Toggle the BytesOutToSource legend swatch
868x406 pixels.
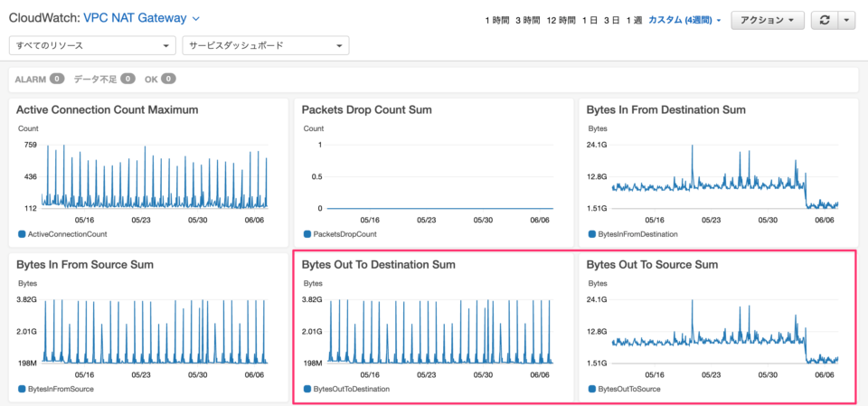point(592,388)
